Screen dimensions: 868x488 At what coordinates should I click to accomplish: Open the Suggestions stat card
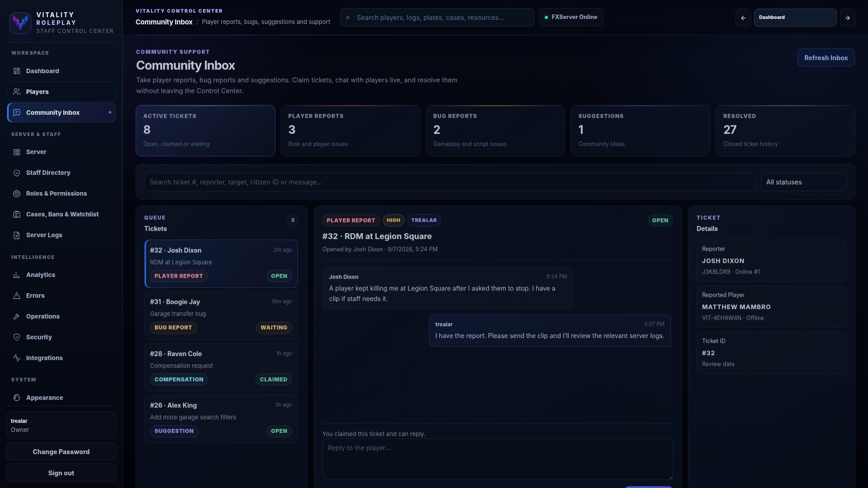click(640, 131)
